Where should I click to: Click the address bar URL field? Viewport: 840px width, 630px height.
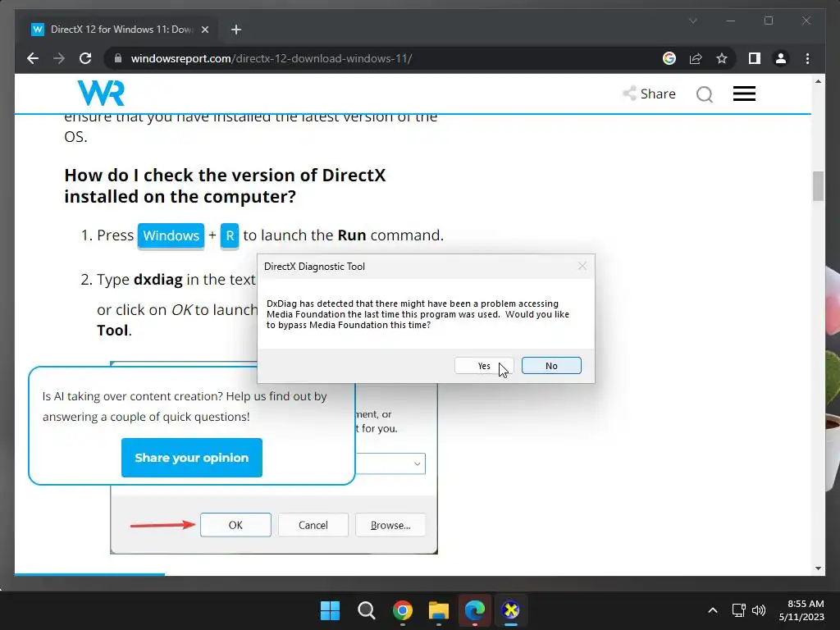click(x=386, y=58)
